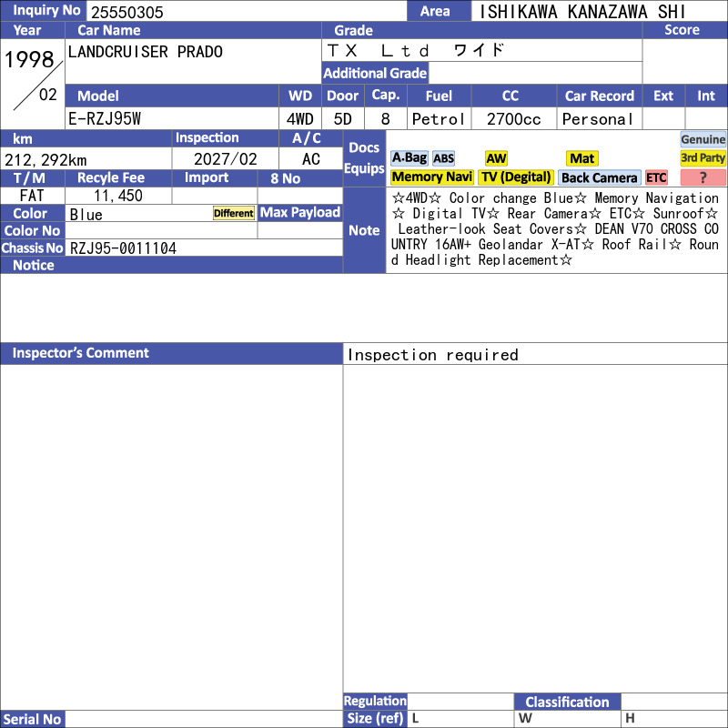Click the Mat equipment badge
Viewport: 728px width, 728px height.
(x=581, y=158)
